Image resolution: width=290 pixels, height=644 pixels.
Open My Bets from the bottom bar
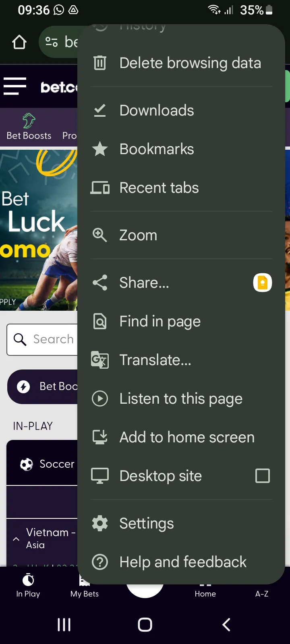click(84, 586)
